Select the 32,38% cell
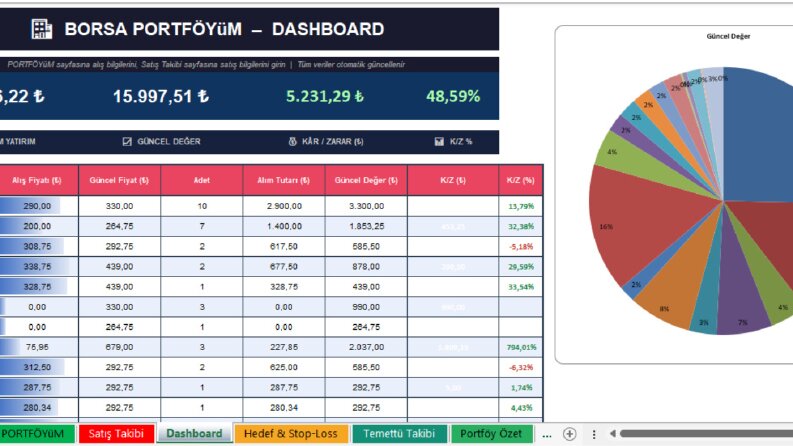The image size is (793, 446). pyautogui.click(x=521, y=226)
